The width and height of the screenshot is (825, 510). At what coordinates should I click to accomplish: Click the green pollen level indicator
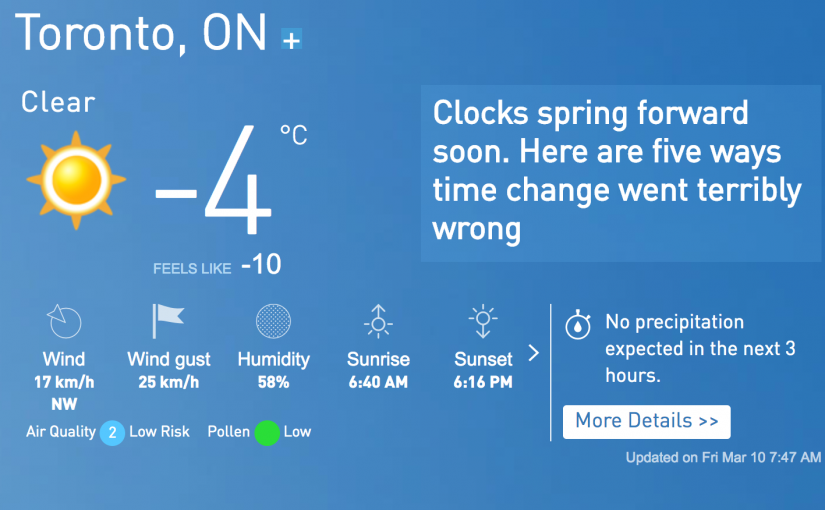(267, 433)
